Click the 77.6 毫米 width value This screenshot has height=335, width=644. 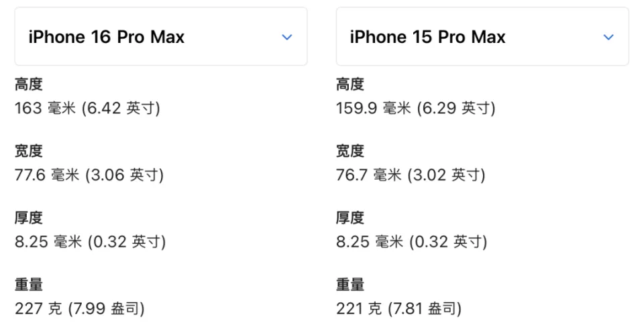pyautogui.click(x=89, y=175)
